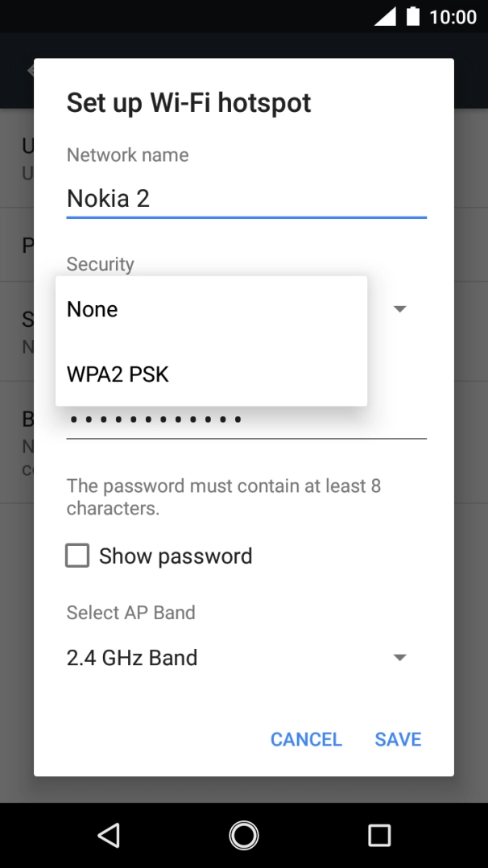Screen dimensions: 488x868
Task: Open the Select AP Band dropdown
Action: 400,657
